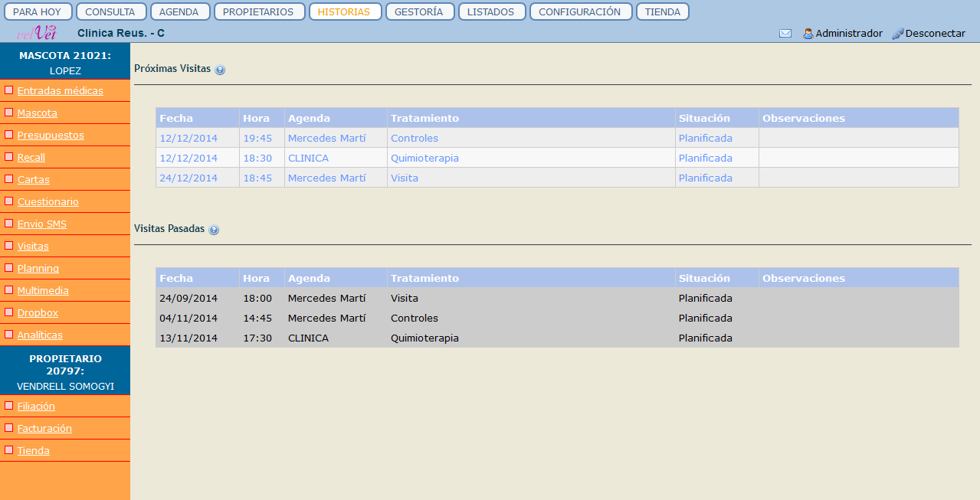The width and height of the screenshot is (980, 500).
Task: Open the Analíticas sidebar link
Action: [40, 335]
